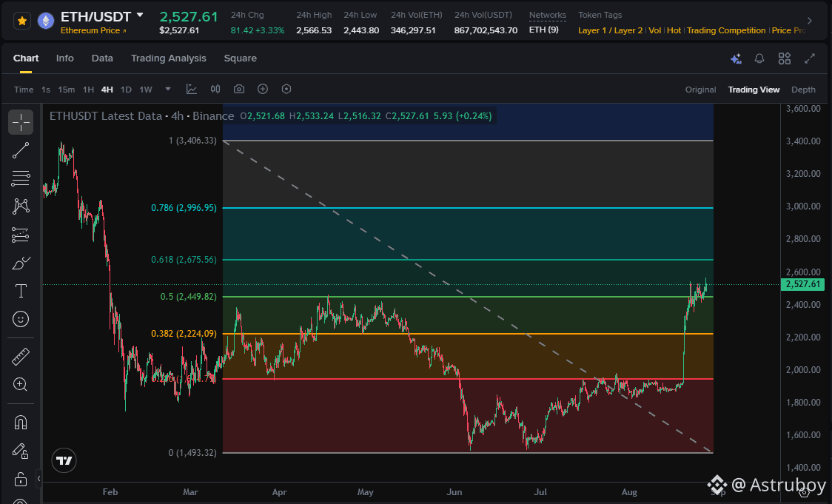Switch to the Chart tab

click(x=26, y=58)
